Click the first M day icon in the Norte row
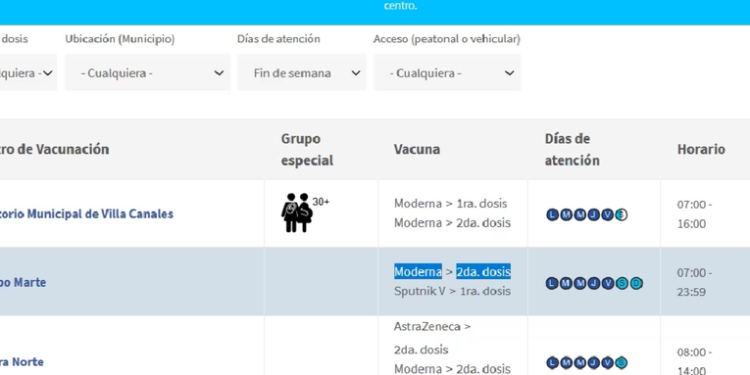The image size is (750, 375). coord(566,363)
